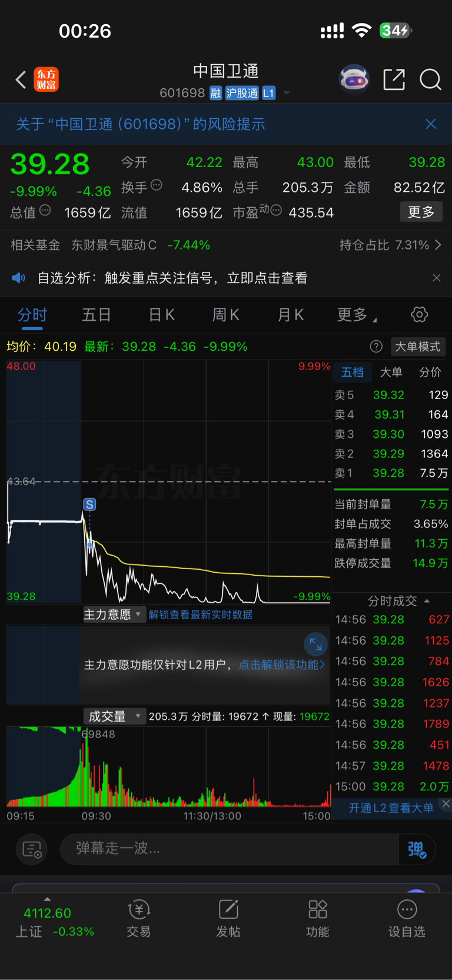Image resolution: width=452 pixels, height=980 pixels.
Task: Tap the speaker announcement icon
Action: coord(19,278)
